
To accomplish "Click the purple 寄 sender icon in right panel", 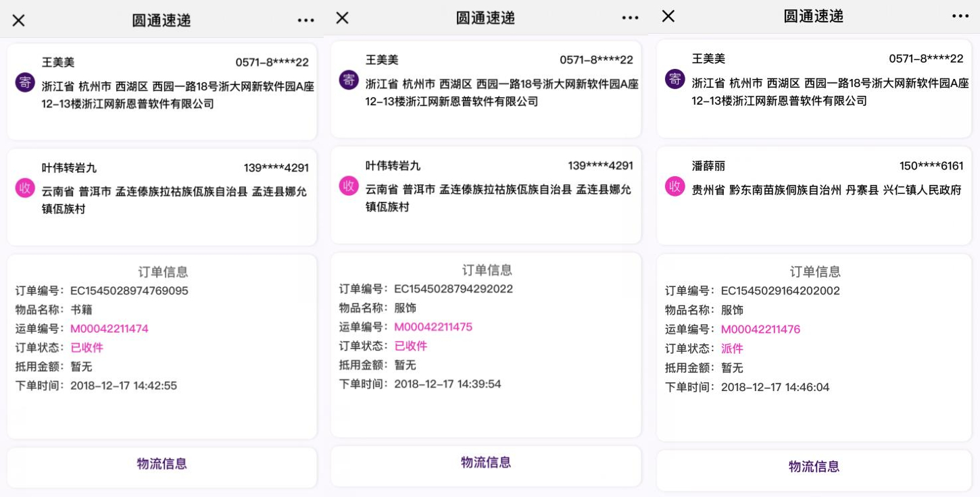I will click(x=675, y=78).
